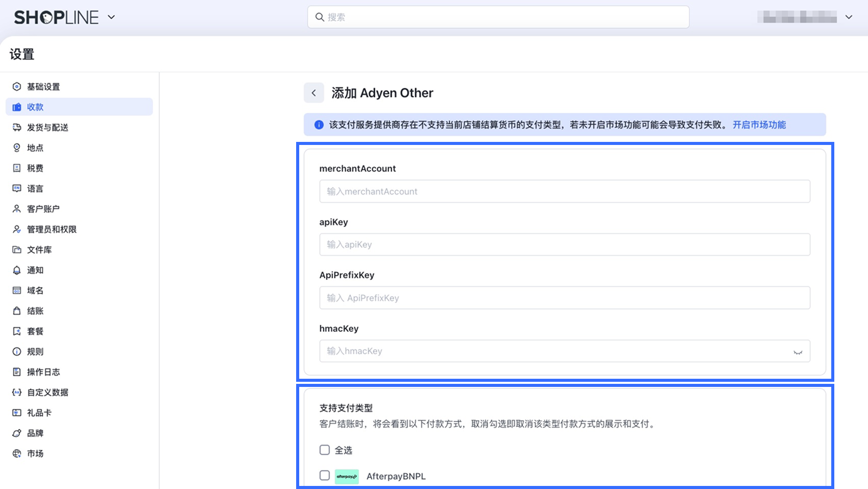Image resolution: width=868 pixels, height=489 pixels.
Task: Open 自定义数据 settings section
Action: click(x=79, y=393)
